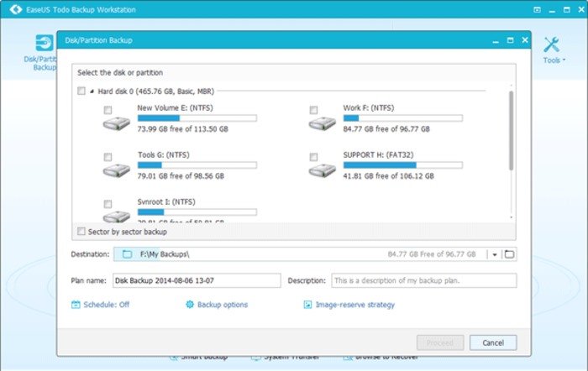588x371 pixels.
Task: Click "Hard disk 0 (465.76 GB, Basic, MBR)" label
Action: point(156,91)
